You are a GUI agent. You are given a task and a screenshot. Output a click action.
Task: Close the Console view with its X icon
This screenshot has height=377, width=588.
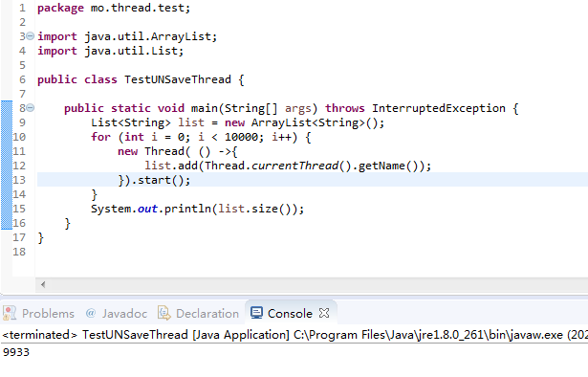point(324,313)
